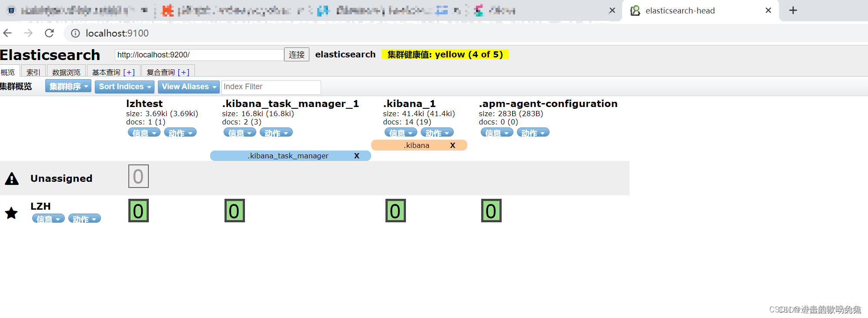868x318 pixels.
Task: Close the elasticsearch-head tab
Action: point(768,10)
